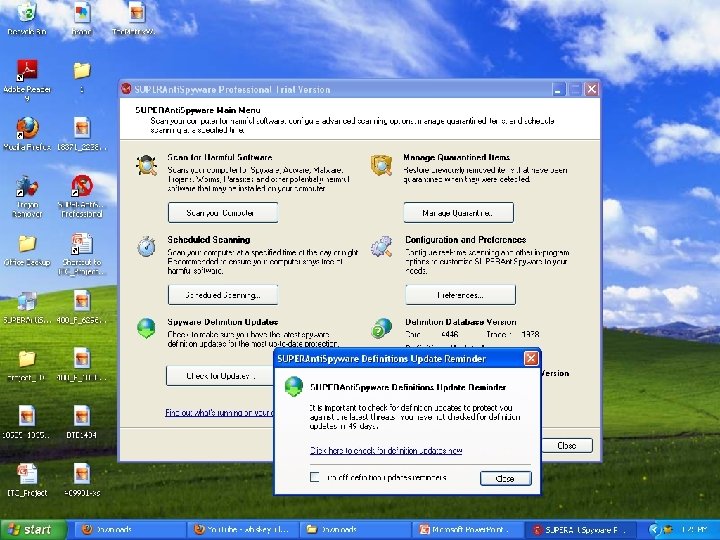Screen dimensions: 720x540
Task: Click the Configuration and Preferences gear icon
Action: (x=382, y=247)
